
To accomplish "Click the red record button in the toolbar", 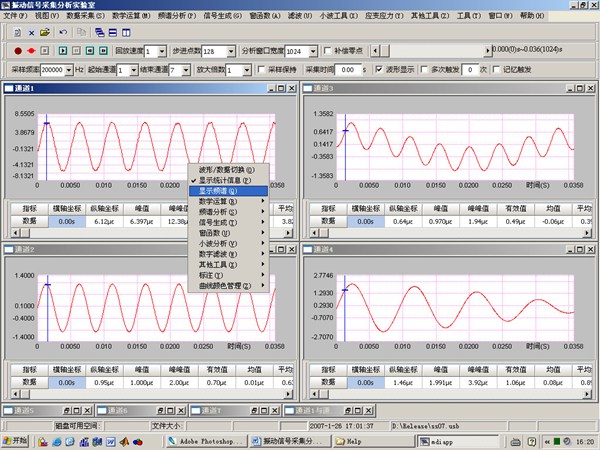I will coord(18,50).
